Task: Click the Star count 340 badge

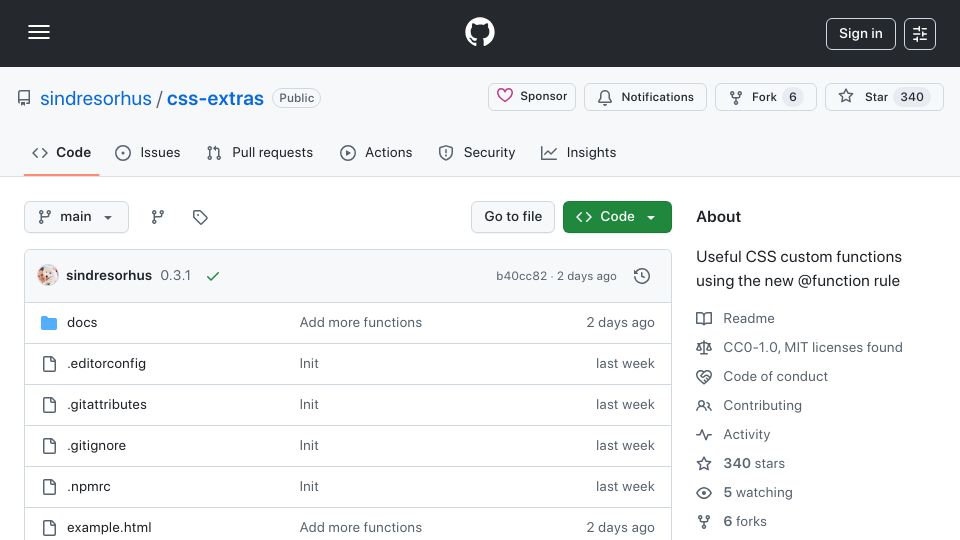Action: pos(912,97)
